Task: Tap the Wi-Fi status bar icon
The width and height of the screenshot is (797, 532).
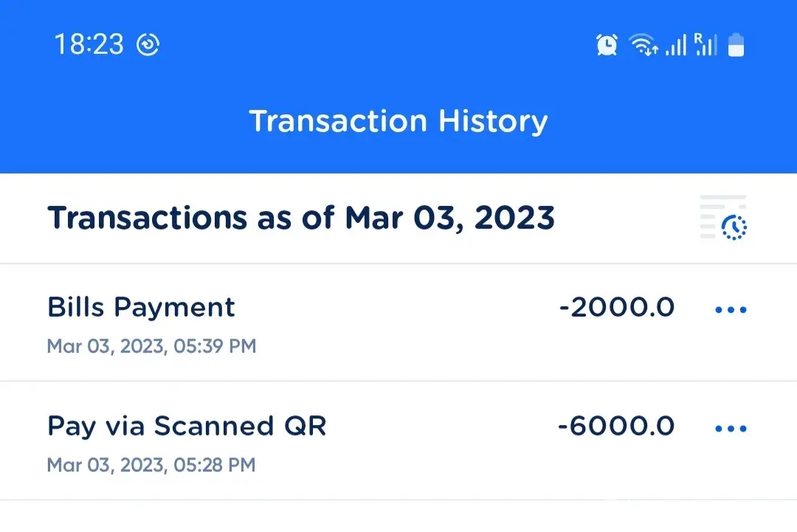Action: click(644, 46)
